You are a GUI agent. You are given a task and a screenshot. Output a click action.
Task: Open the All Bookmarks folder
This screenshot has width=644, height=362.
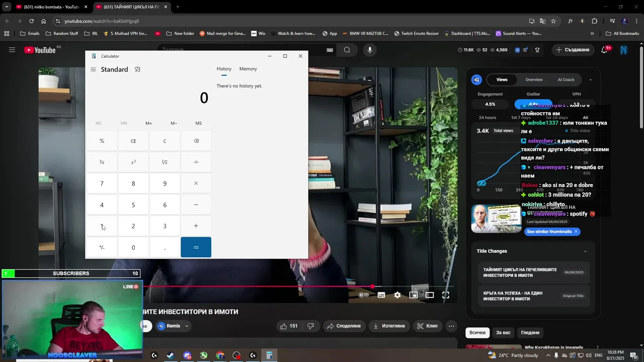[622, 34]
